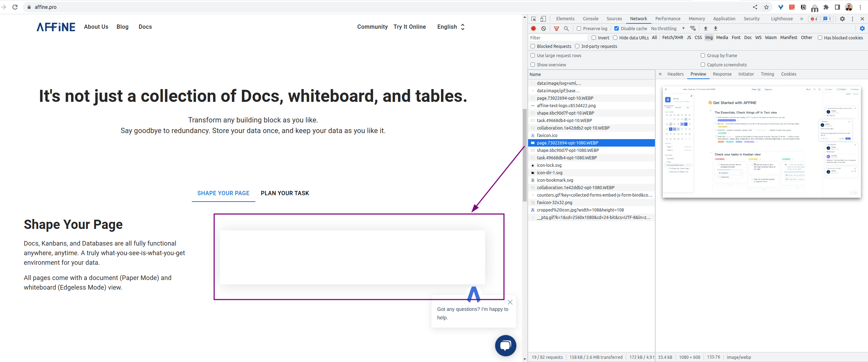Enable the Group by frame checkbox
Viewport: 868px width, 362px height.
pos(703,55)
